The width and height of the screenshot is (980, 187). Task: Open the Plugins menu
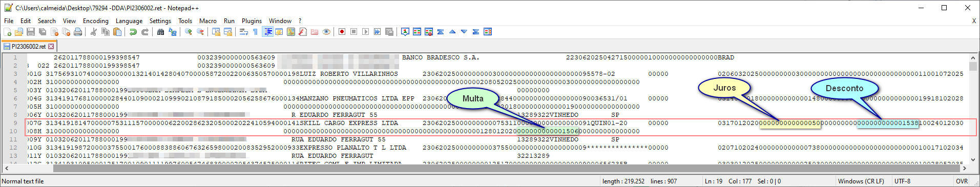[x=252, y=21]
